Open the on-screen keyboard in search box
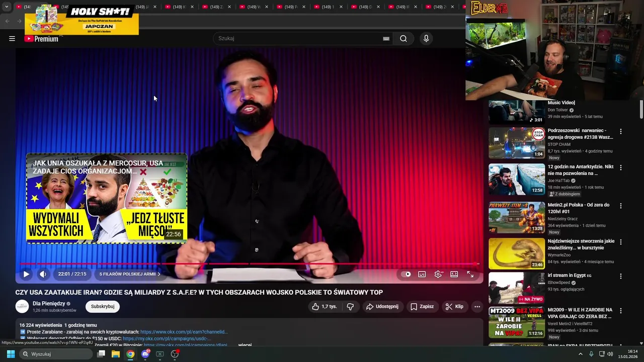This screenshot has height=362, width=644. coord(386,39)
